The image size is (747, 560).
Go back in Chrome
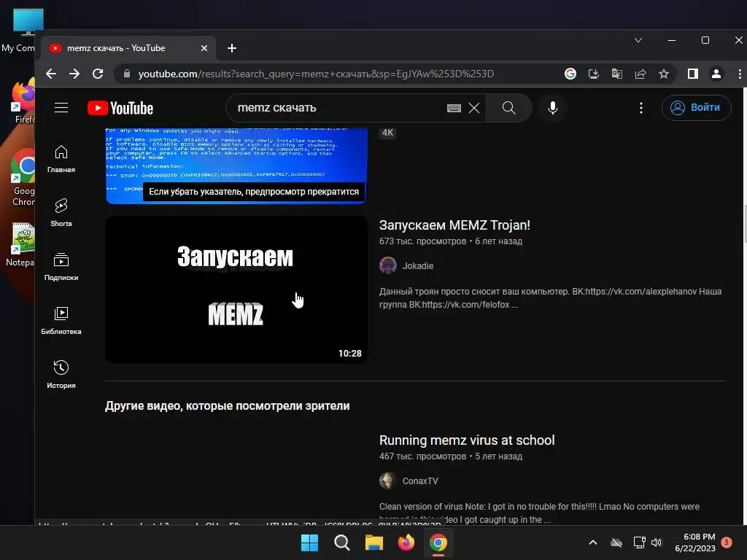pos(51,74)
